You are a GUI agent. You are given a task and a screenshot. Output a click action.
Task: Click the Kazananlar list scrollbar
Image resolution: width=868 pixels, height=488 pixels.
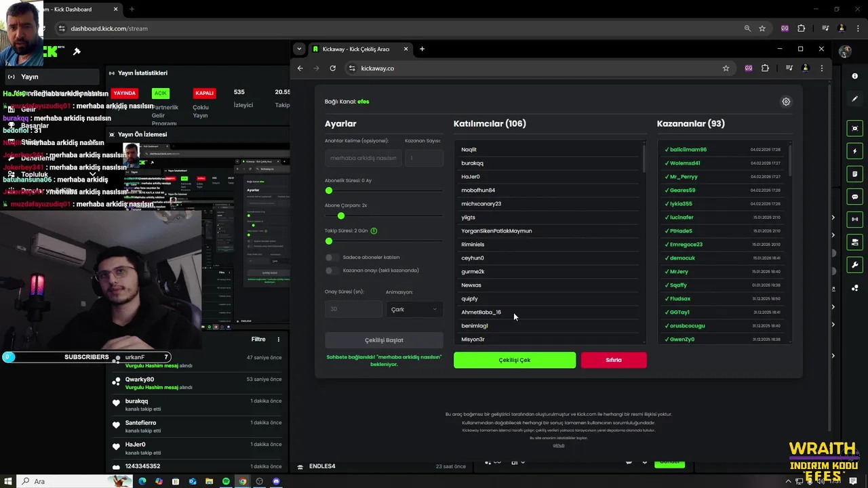click(790, 161)
